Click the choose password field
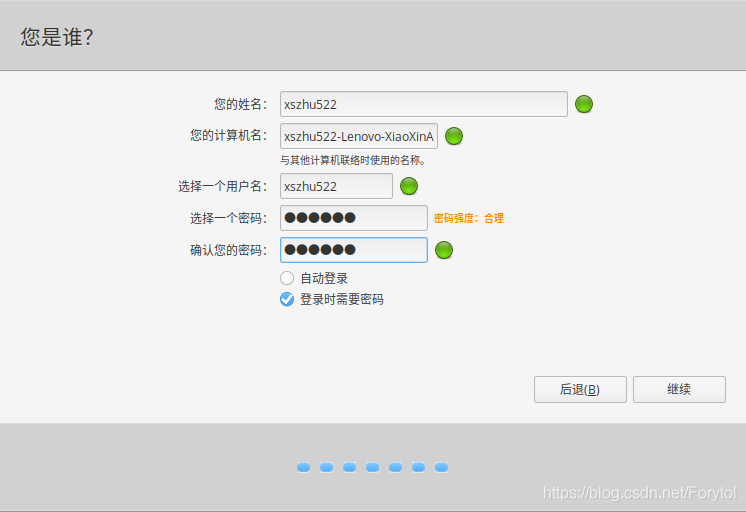The width and height of the screenshot is (746, 512). pyautogui.click(x=354, y=218)
